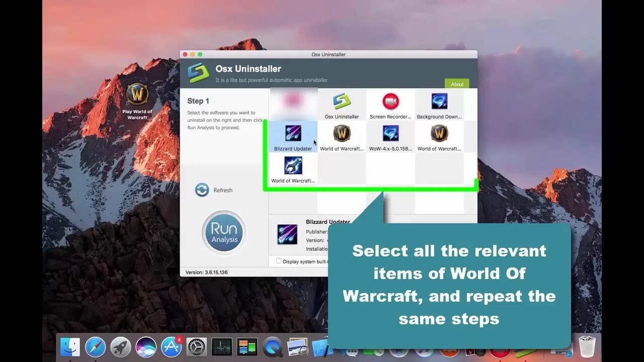644x362 pixels.
Task: Click the Blizzard Updater name in details
Action: [328, 222]
